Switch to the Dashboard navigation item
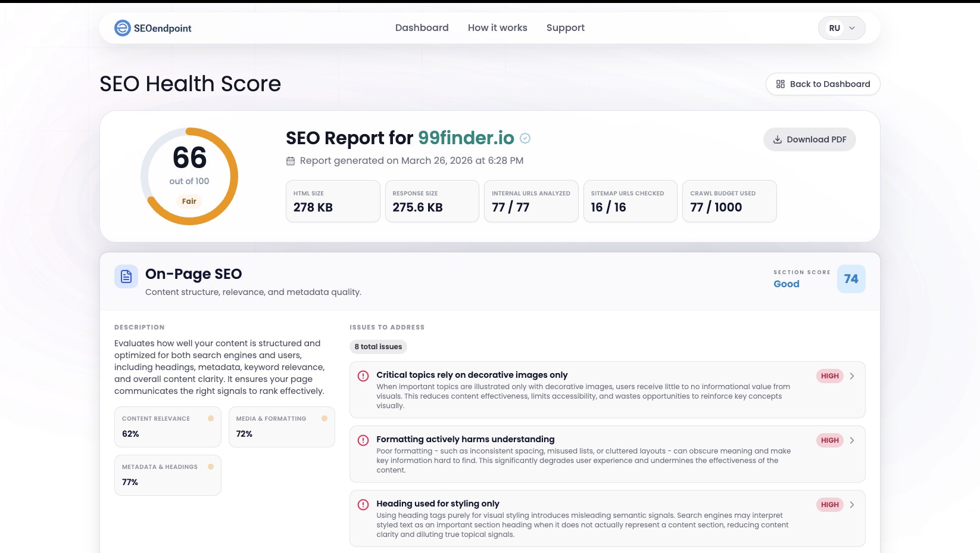 point(422,27)
